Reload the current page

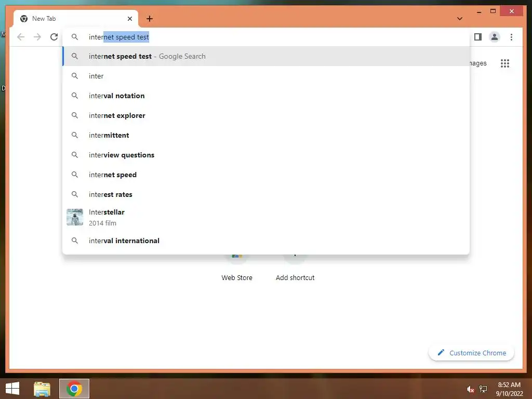54,37
